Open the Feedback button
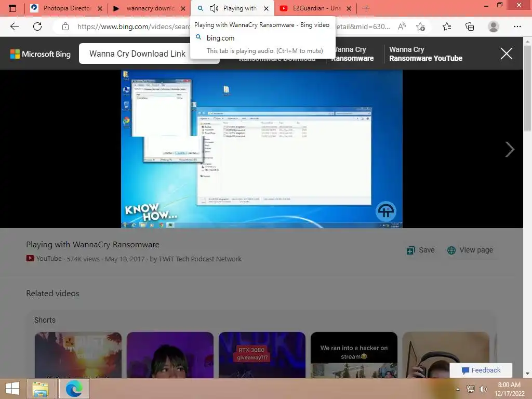532x399 pixels. point(481,370)
